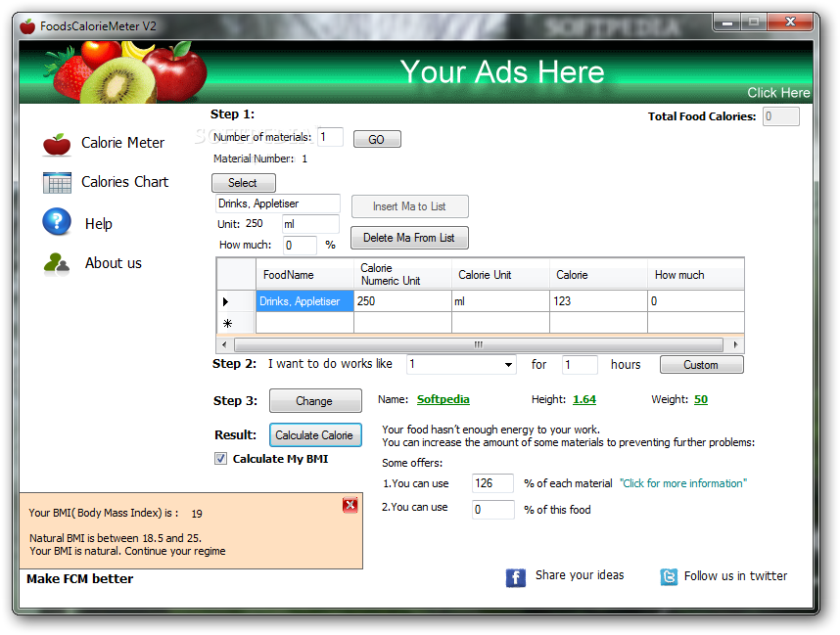The width and height of the screenshot is (840, 635).
Task: Open the Calories Chart calendar icon
Action: [x=57, y=183]
